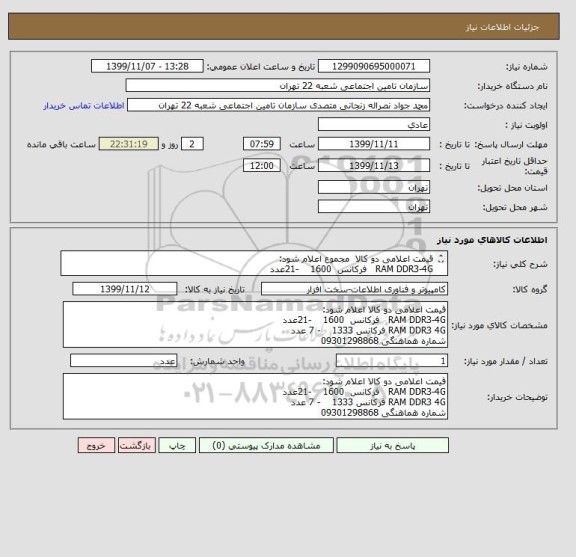Click the استان محل تحویل label
This screenshot has width=576, height=557.
(x=512, y=188)
